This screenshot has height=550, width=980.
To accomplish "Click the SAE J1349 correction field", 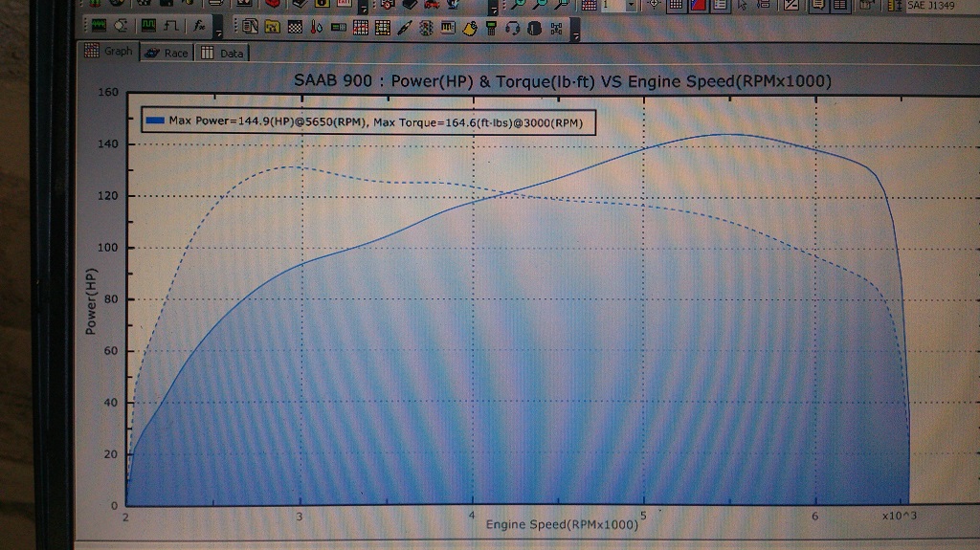I will click(933, 6).
